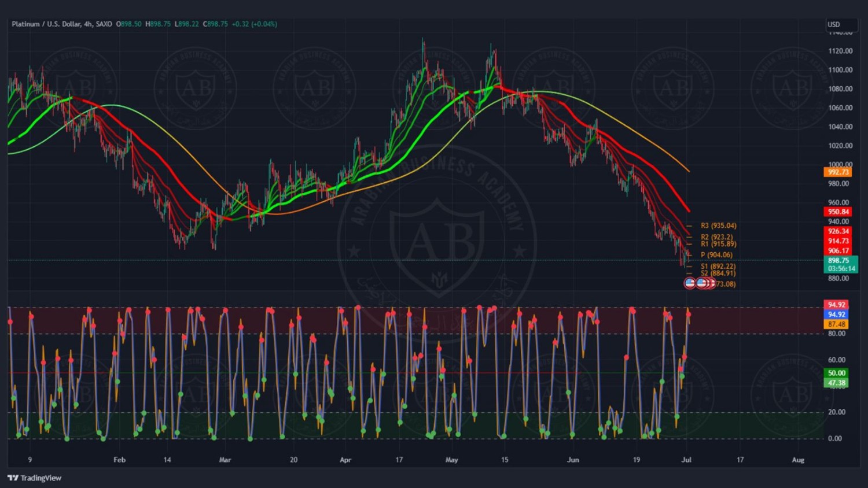
Task: Click the Jul date on time axis
Action: pos(686,460)
